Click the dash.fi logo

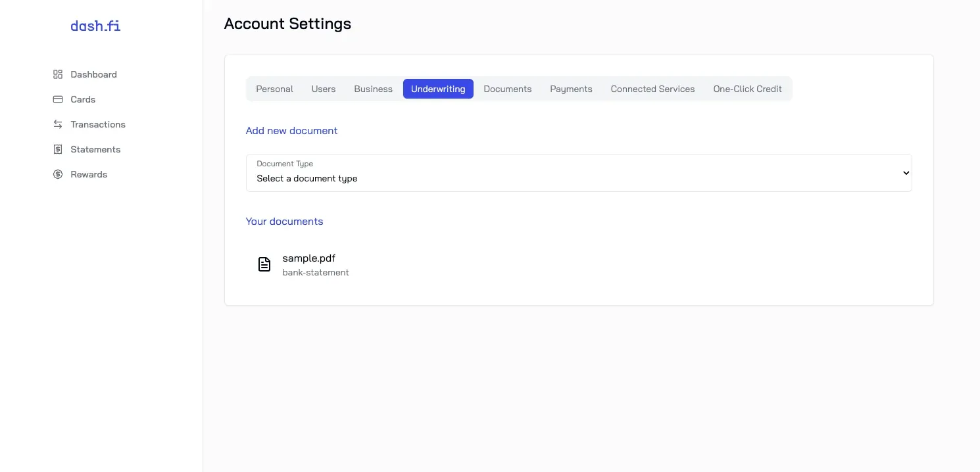95,26
